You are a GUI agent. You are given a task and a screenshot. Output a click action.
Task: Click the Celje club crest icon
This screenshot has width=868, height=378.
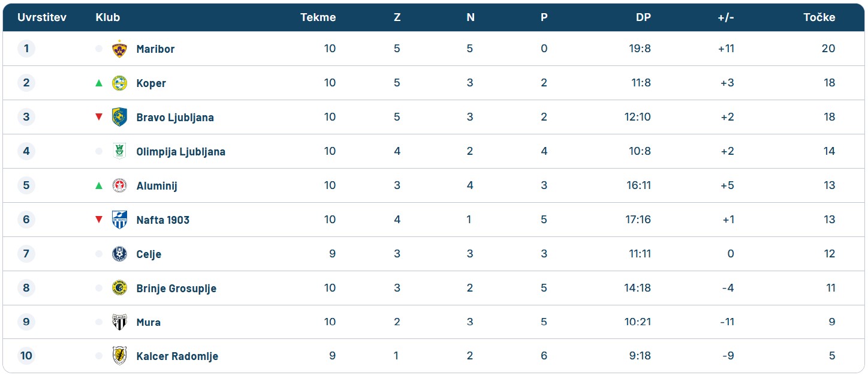[x=120, y=254]
